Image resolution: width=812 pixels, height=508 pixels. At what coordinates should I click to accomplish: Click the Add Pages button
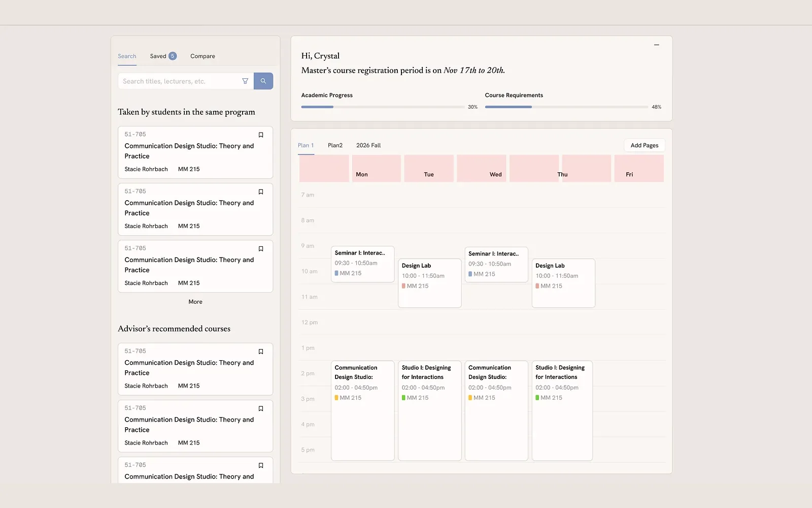(x=645, y=145)
